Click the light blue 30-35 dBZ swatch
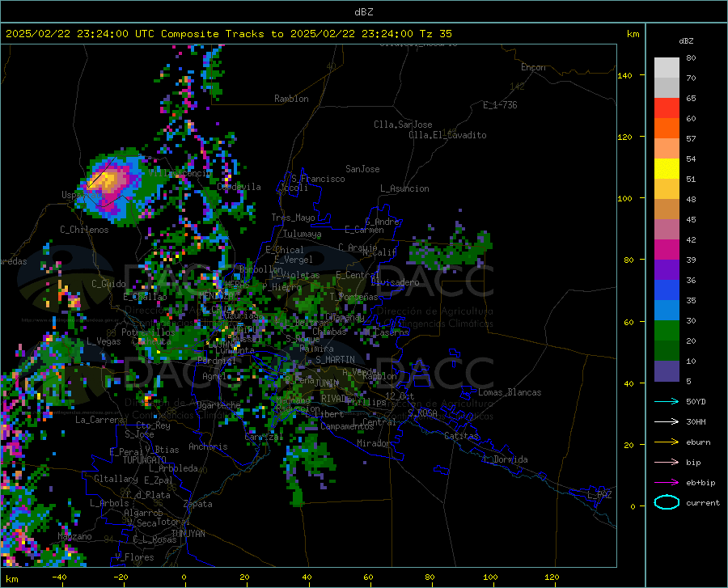This screenshot has height=588, width=728. (667, 311)
